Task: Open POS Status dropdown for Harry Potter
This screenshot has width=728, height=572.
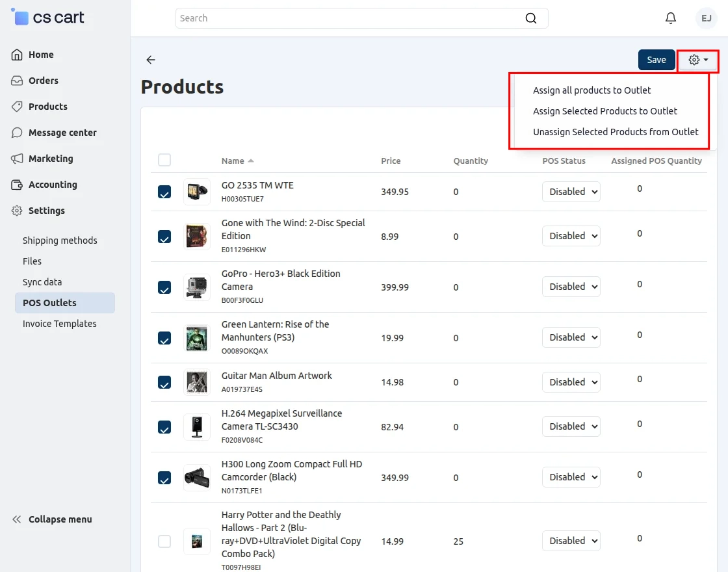Action: click(571, 541)
